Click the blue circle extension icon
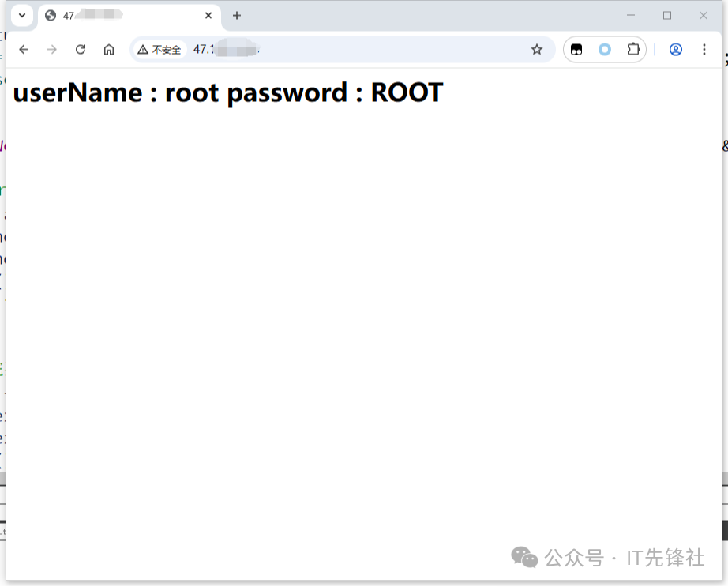This screenshot has height=587, width=728. 605,50
